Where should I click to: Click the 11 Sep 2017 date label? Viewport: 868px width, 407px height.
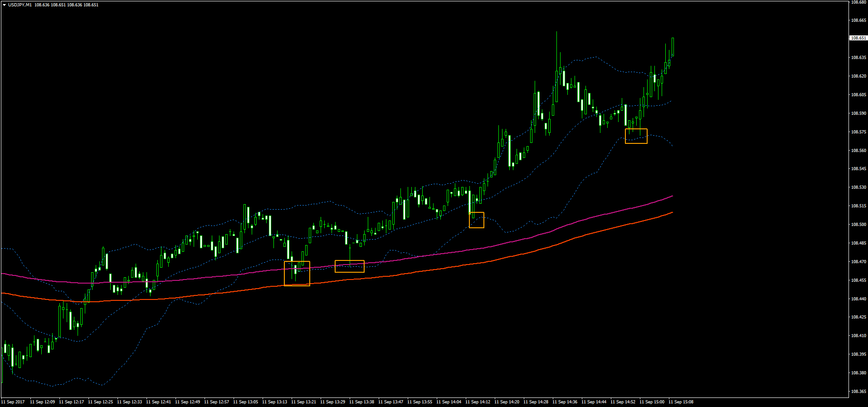point(13,402)
